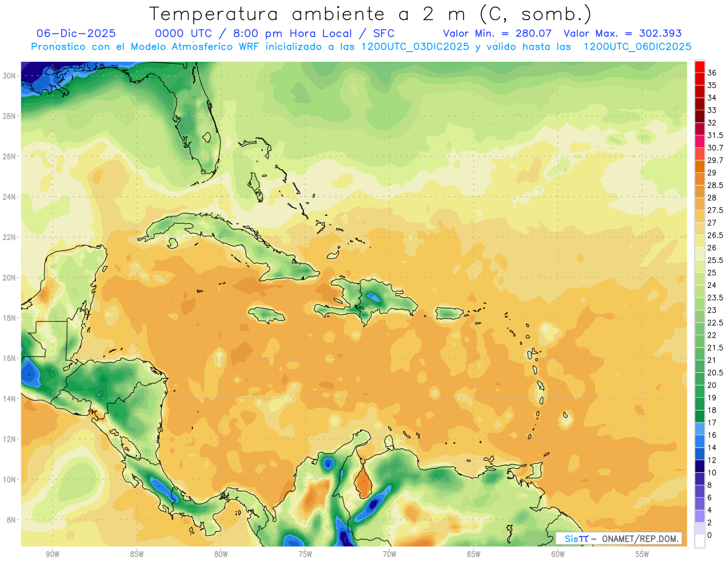
Task: Click the '28.5' value on the color scale
Action: coord(715,186)
